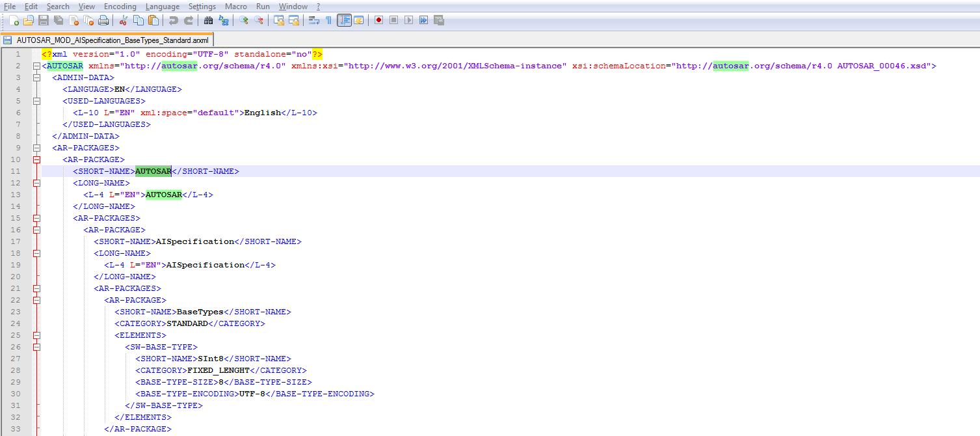Open the ? help menu
980x436 pixels.
[318, 6]
